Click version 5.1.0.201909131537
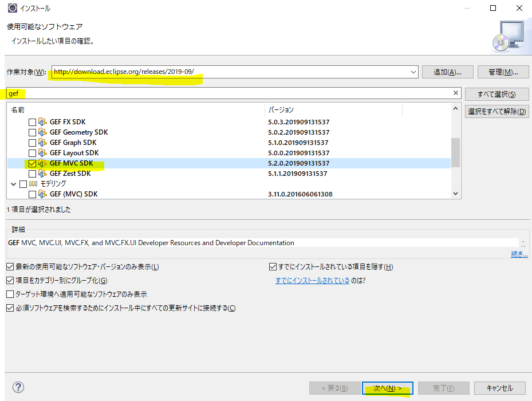This screenshot has width=532, height=401. point(298,143)
